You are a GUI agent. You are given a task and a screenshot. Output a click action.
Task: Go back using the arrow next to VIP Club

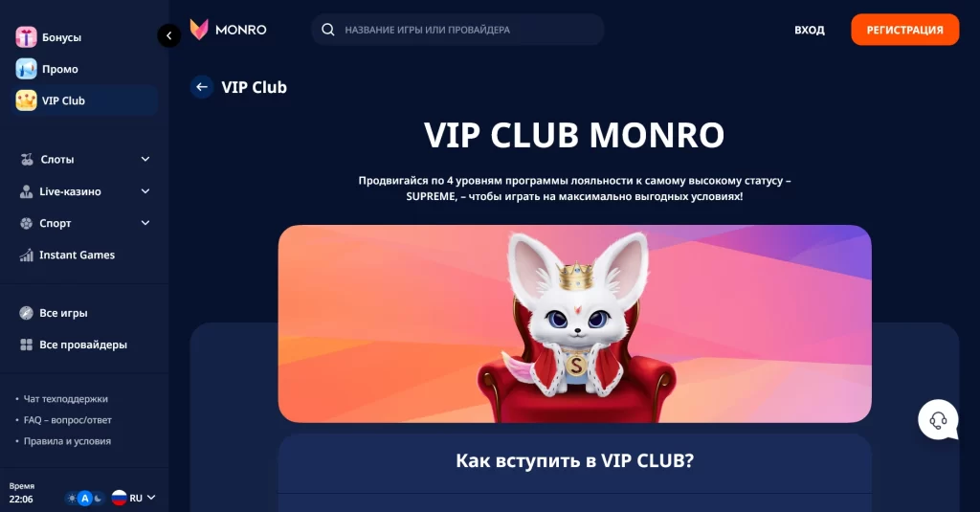[x=202, y=87]
